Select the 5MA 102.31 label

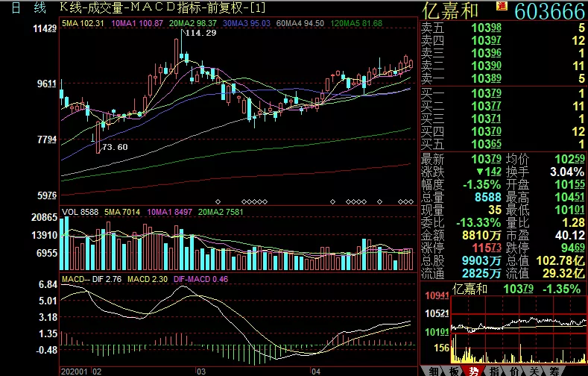click(83, 23)
